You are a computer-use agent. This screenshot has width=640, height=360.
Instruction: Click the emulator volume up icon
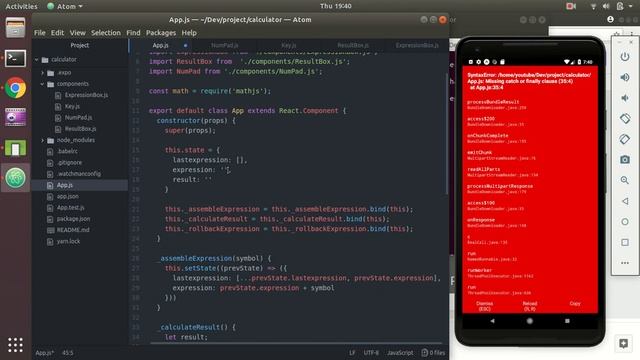pos(624,77)
